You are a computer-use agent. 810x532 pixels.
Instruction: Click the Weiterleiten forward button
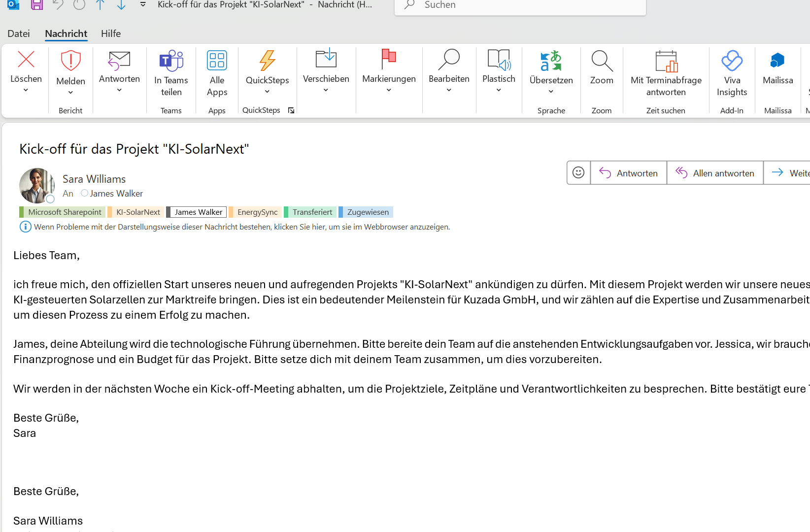pos(787,173)
